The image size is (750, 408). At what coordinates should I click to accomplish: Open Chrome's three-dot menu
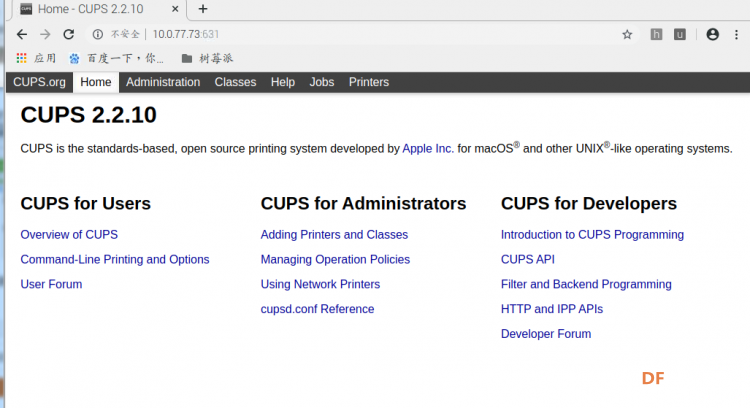[x=736, y=34]
